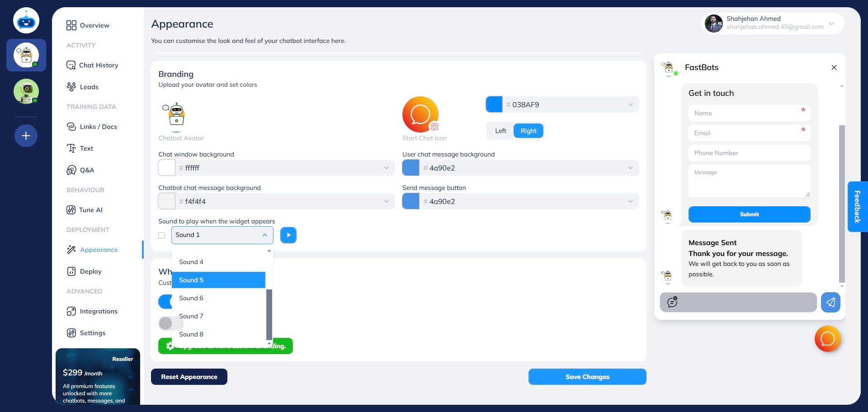
Task: Turn off the blue enabled toggle switch
Action: click(165, 302)
